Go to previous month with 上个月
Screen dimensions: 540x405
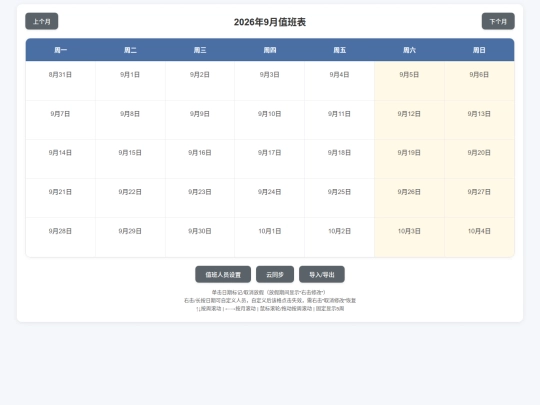(x=42, y=21)
